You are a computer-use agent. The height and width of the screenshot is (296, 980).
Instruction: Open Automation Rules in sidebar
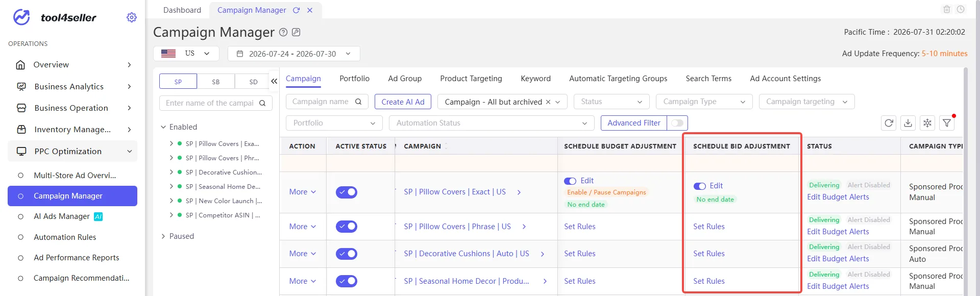65,237
